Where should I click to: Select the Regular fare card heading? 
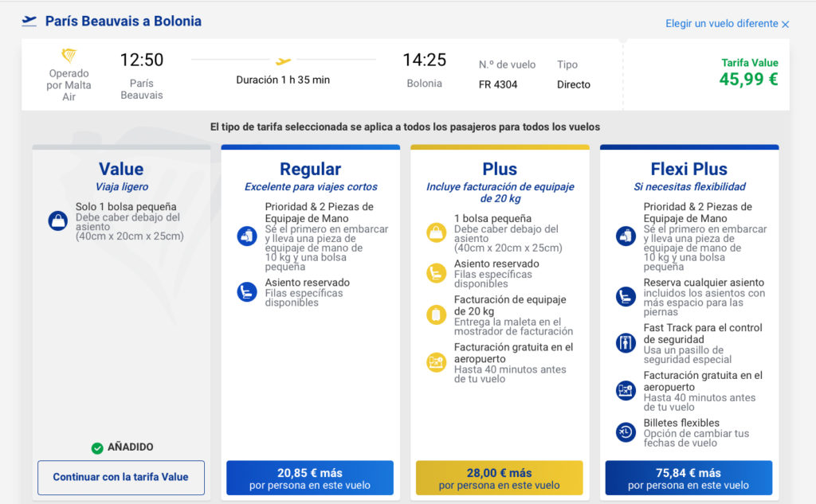click(x=310, y=169)
